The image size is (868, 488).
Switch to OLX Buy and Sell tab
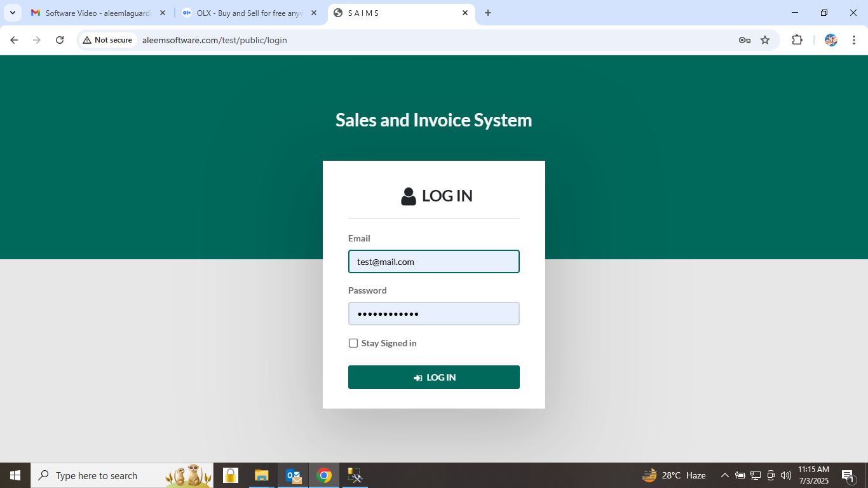tap(249, 13)
